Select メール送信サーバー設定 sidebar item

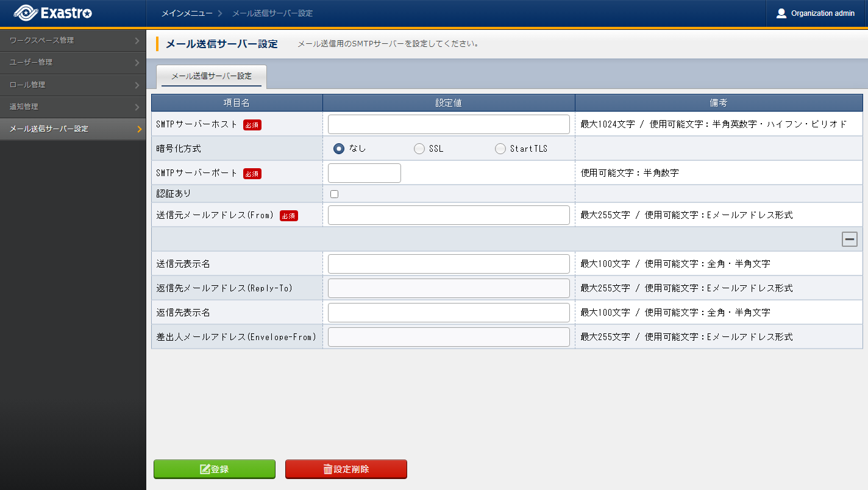click(73, 129)
